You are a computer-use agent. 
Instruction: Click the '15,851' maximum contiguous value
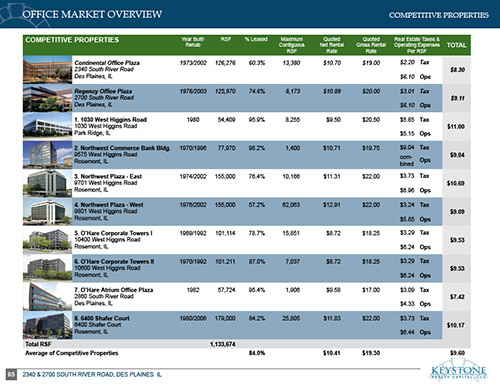(291, 233)
